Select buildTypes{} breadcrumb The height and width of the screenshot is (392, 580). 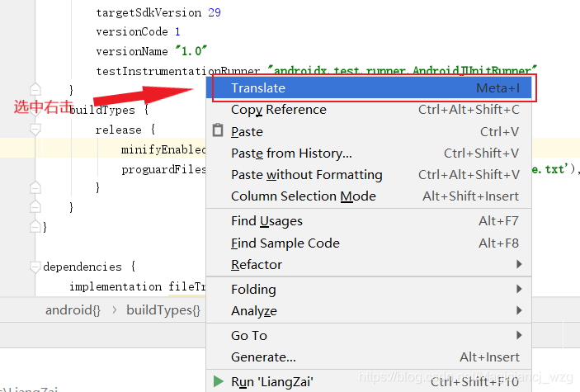163,310
